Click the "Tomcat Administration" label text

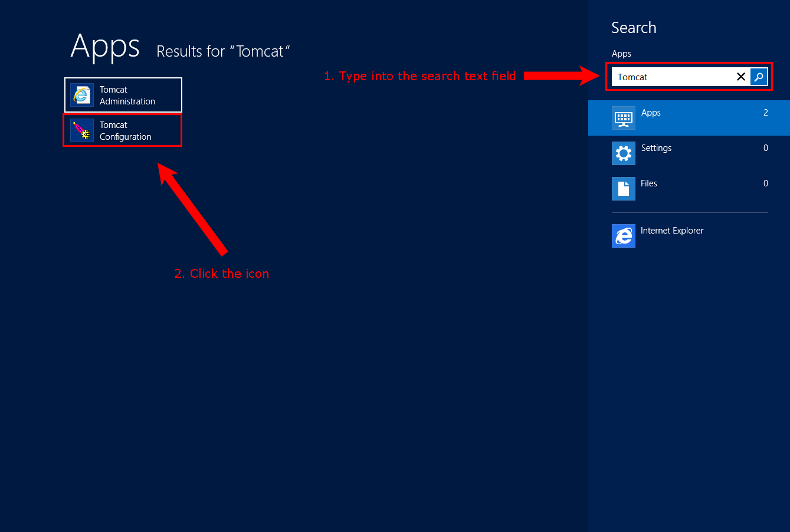click(x=127, y=96)
